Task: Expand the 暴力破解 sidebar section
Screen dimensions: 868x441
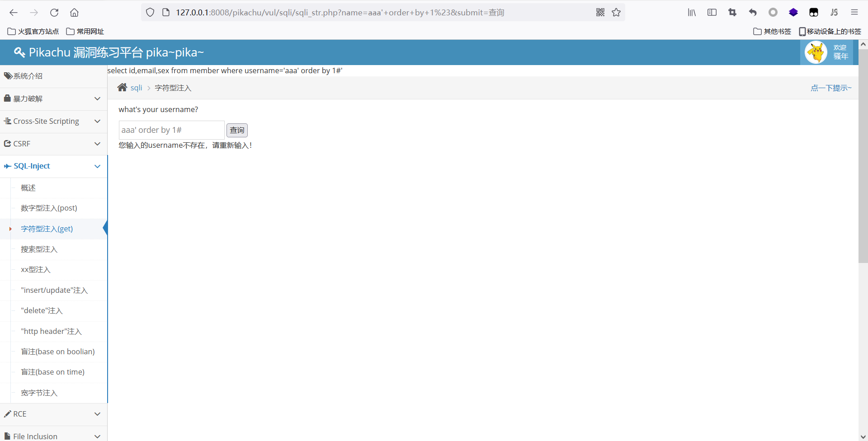Action: click(x=53, y=99)
